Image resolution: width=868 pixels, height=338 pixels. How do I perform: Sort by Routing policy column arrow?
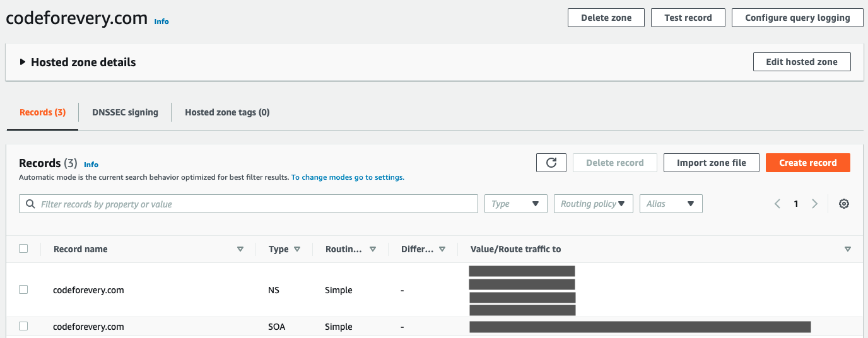pyautogui.click(x=373, y=249)
